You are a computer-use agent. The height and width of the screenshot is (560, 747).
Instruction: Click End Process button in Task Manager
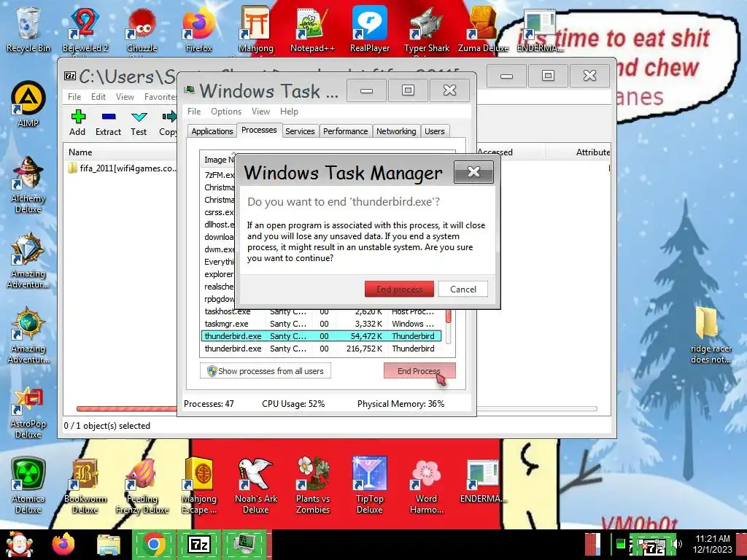tap(419, 371)
